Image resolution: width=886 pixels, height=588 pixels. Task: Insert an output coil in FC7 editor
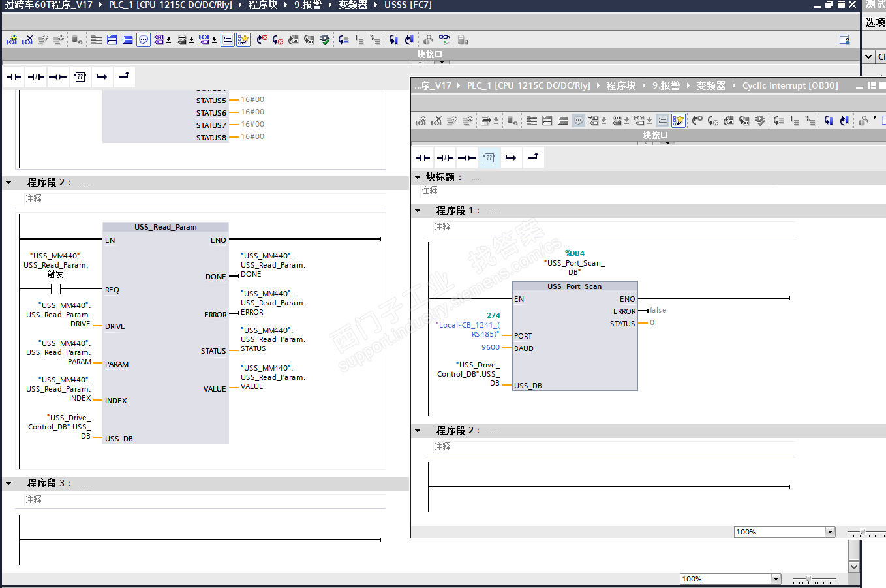(58, 77)
